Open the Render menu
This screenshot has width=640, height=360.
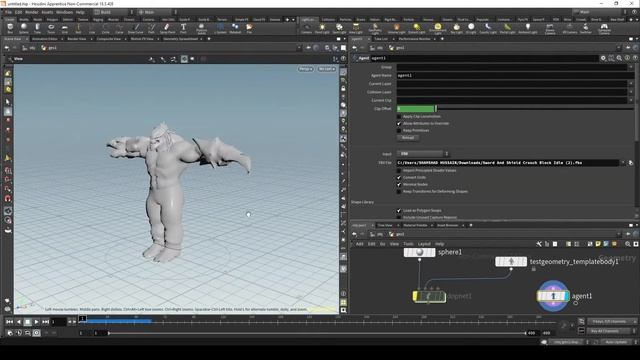pos(32,12)
